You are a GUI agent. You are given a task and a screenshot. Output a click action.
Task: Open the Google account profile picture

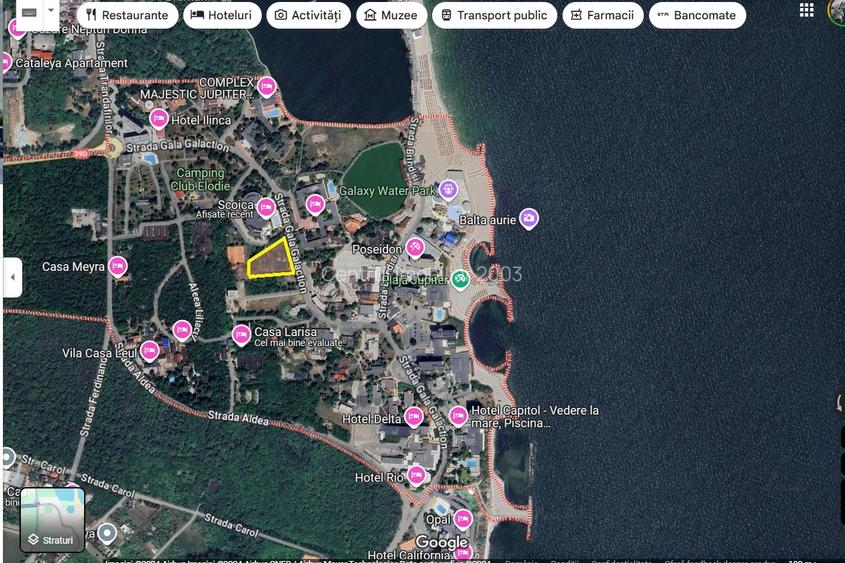click(x=837, y=11)
